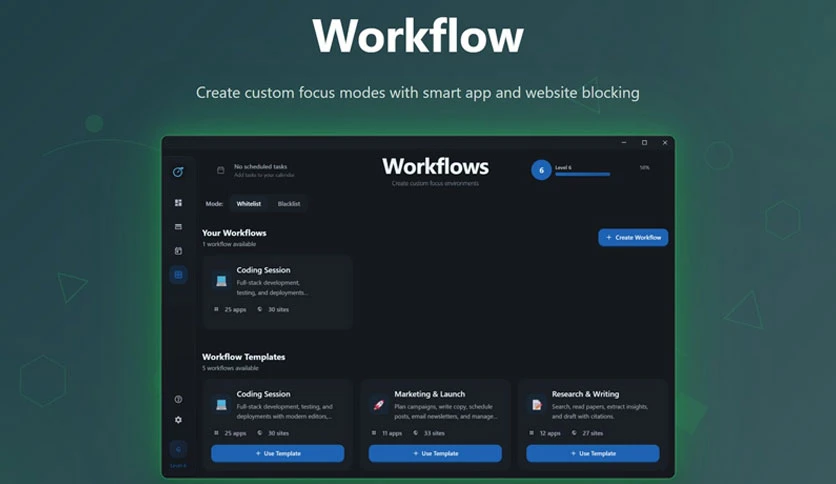The width and height of the screenshot is (836, 484).
Task: Switch mode to Blacklist
Action: [288, 204]
